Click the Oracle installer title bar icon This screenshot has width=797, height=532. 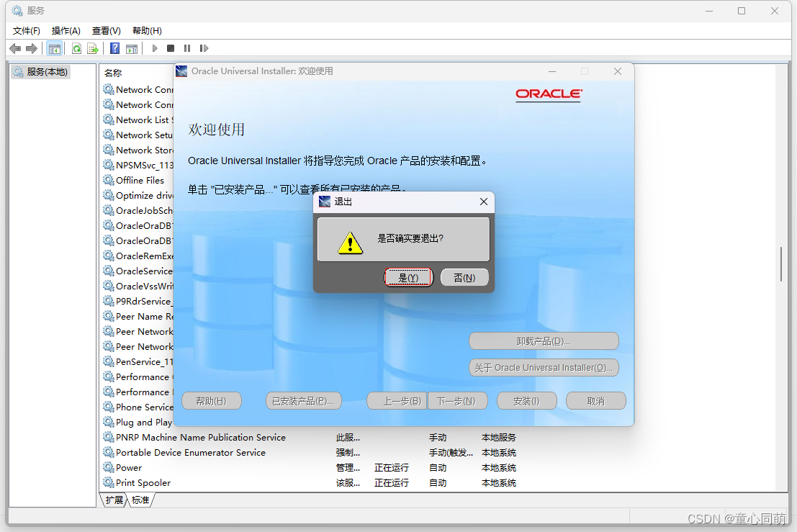coord(181,71)
